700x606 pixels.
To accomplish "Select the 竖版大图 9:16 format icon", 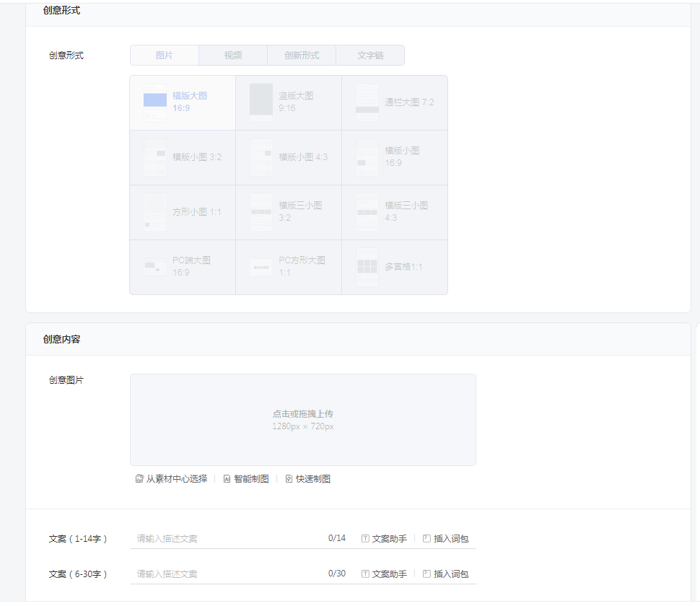I will (x=261, y=102).
